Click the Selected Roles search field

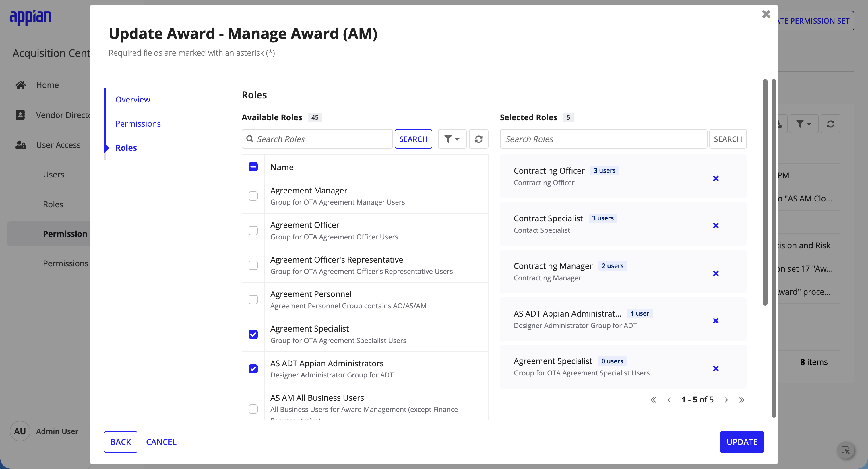click(603, 139)
